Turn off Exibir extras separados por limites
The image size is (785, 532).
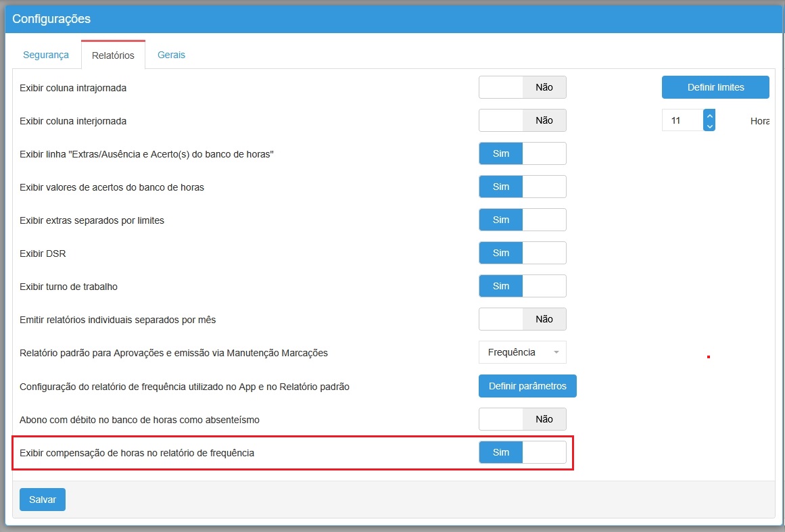[x=522, y=220]
